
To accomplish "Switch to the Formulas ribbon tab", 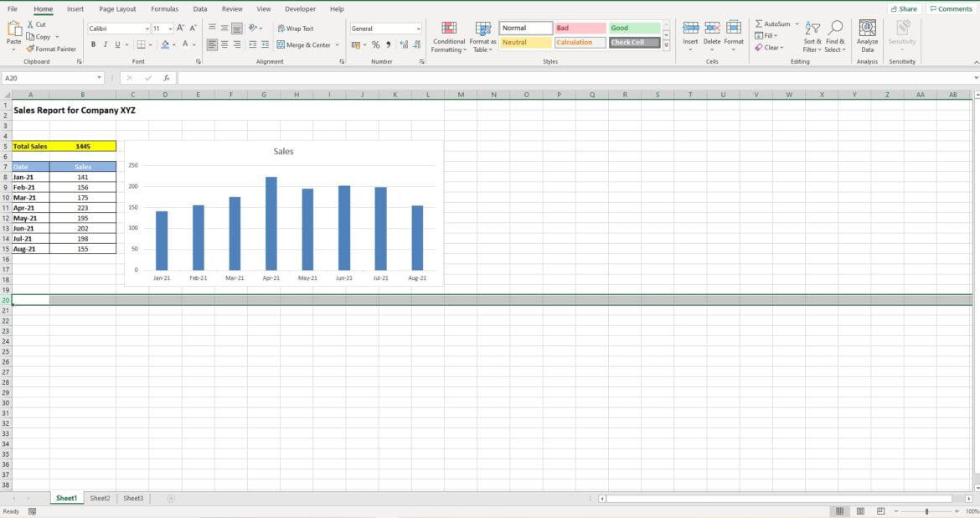I will point(164,8).
